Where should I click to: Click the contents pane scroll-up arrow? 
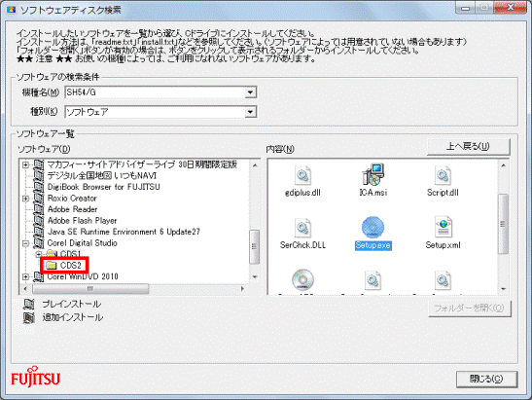click(504, 165)
